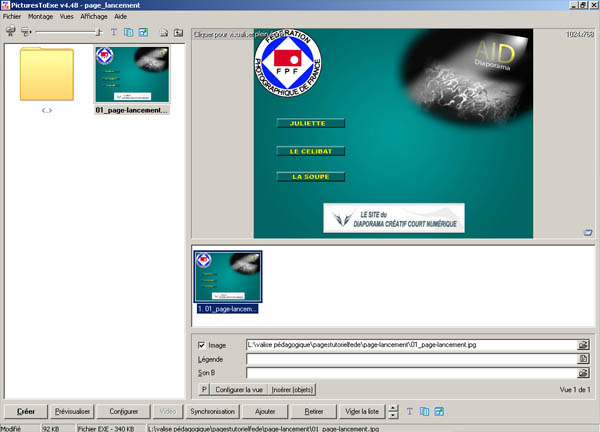Open the Aide menu
This screenshot has width=600, height=432.
tap(121, 16)
